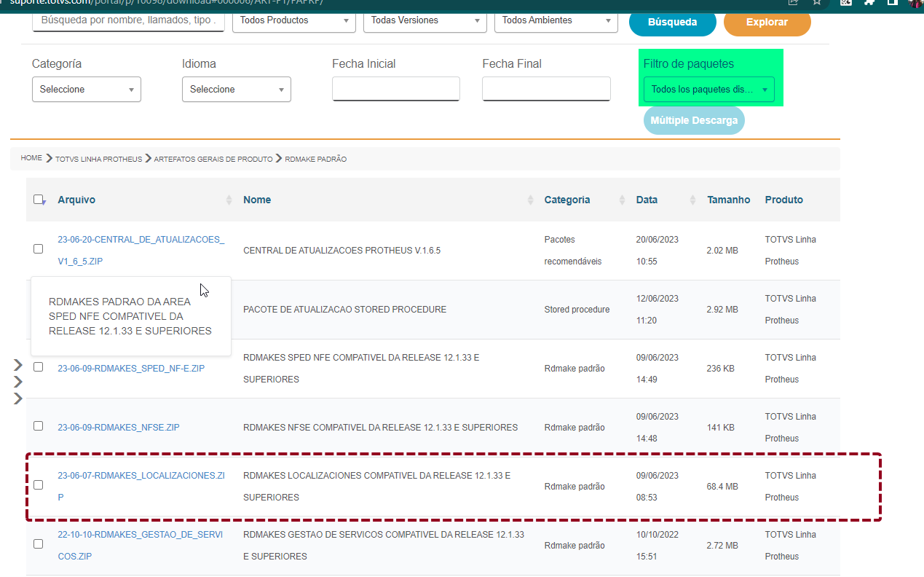
Task: Click the 2.72 MB size value
Action: tap(722, 546)
